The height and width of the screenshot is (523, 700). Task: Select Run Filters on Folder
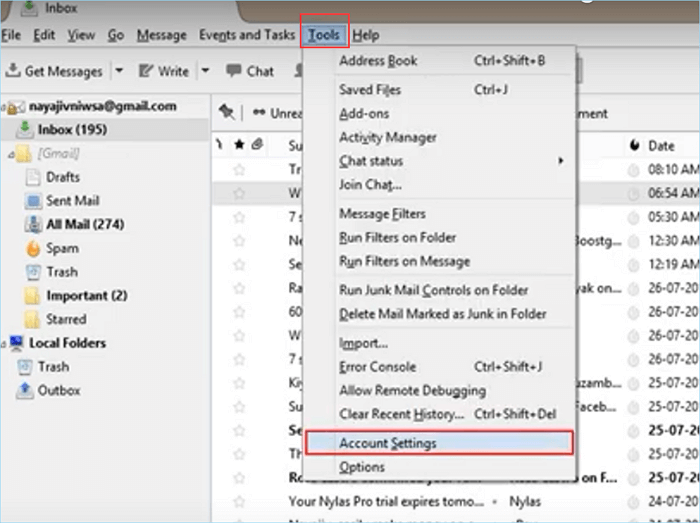click(x=439, y=237)
